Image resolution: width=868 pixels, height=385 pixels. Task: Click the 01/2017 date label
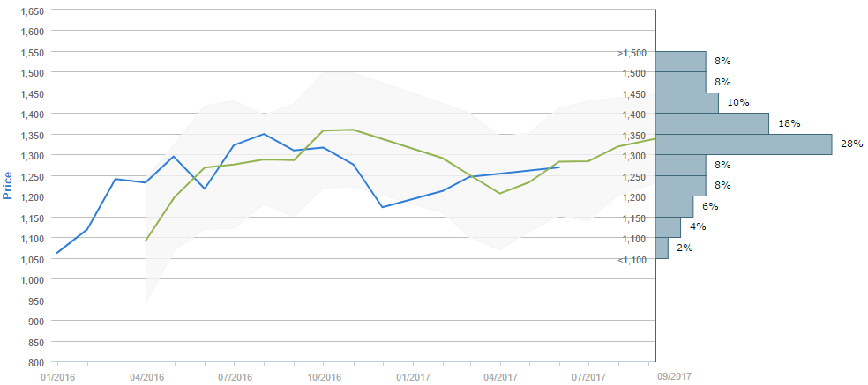pos(412,376)
